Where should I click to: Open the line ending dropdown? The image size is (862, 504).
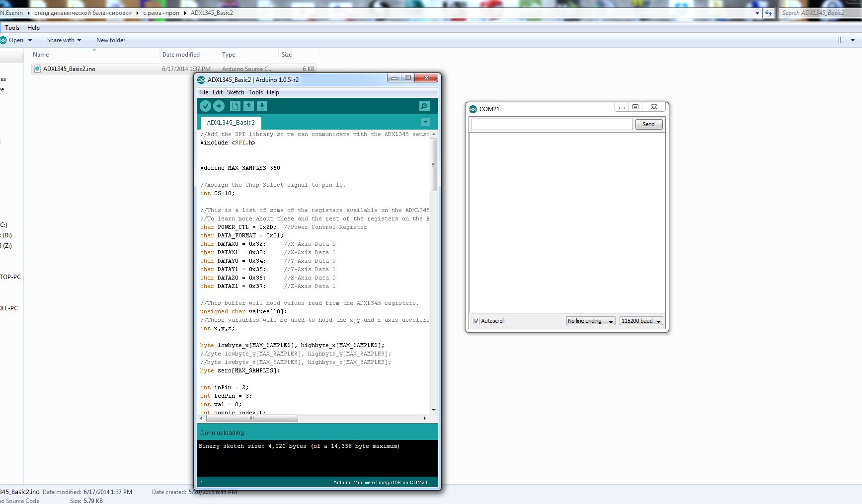590,321
